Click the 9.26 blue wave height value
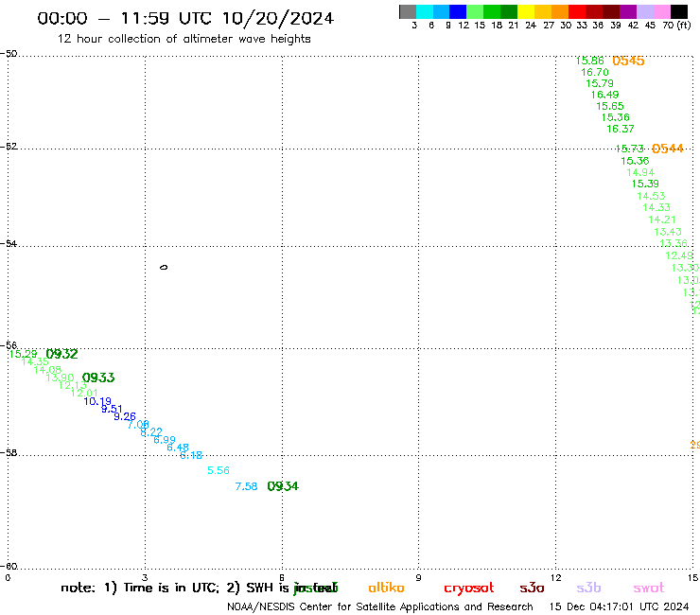This screenshot has height=615, width=700. (125, 416)
